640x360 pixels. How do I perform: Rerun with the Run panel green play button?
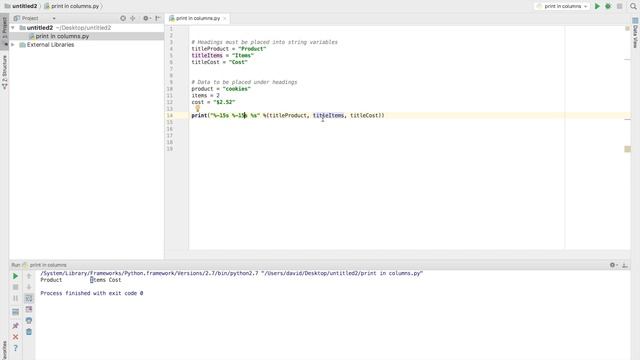[15, 276]
